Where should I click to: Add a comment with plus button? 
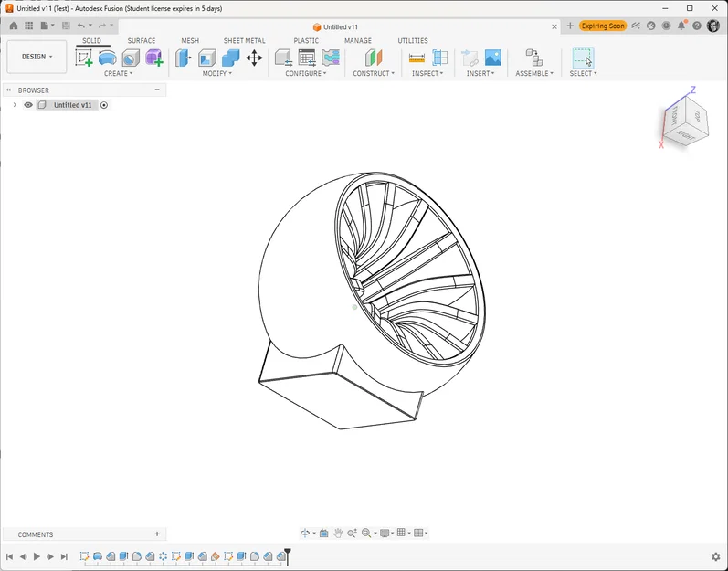point(157,534)
